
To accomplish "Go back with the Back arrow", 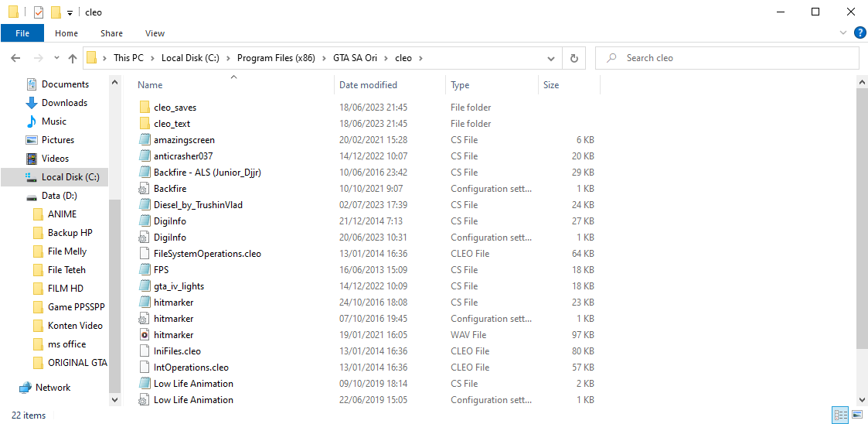I will [15, 57].
